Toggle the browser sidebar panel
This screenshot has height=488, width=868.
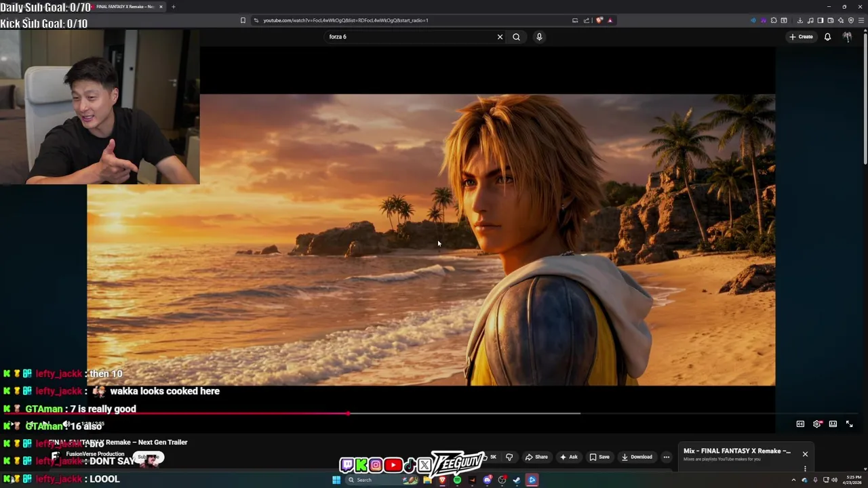(821, 20)
